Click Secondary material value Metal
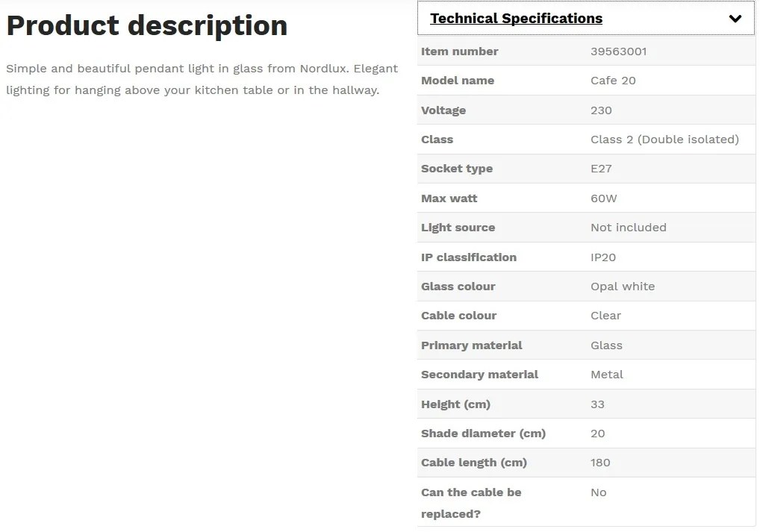This screenshot has width=760, height=532. 607,375
